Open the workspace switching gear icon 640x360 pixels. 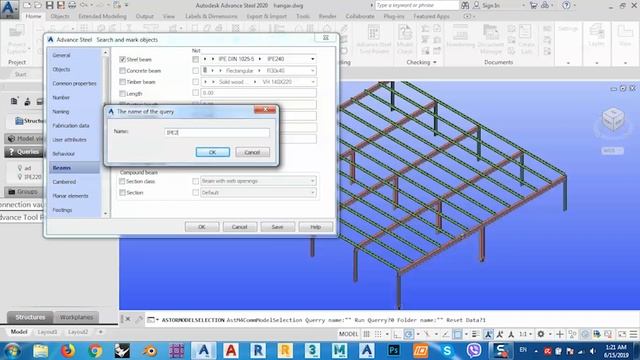[x=541, y=334]
